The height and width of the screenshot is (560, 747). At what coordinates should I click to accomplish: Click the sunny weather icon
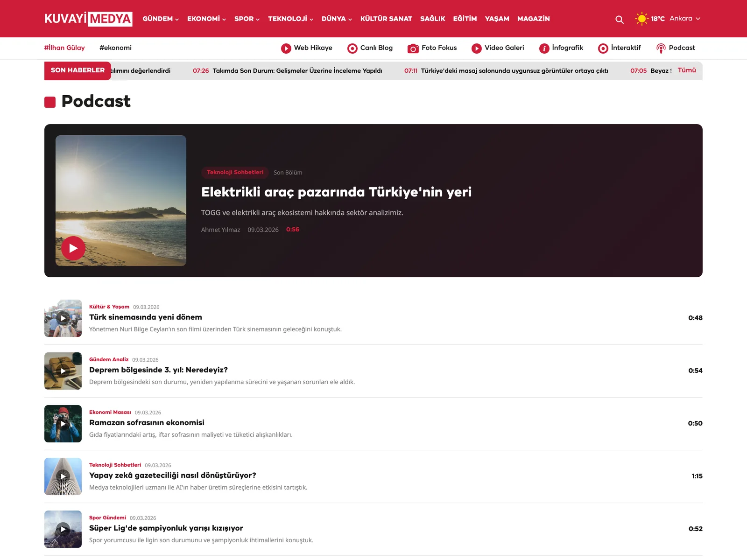[642, 19]
